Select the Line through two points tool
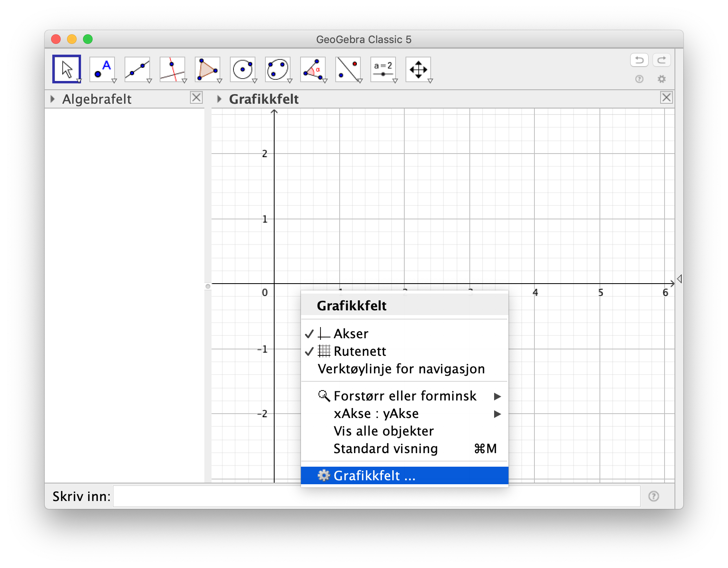This screenshot has width=728, height=568. pyautogui.click(x=137, y=69)
